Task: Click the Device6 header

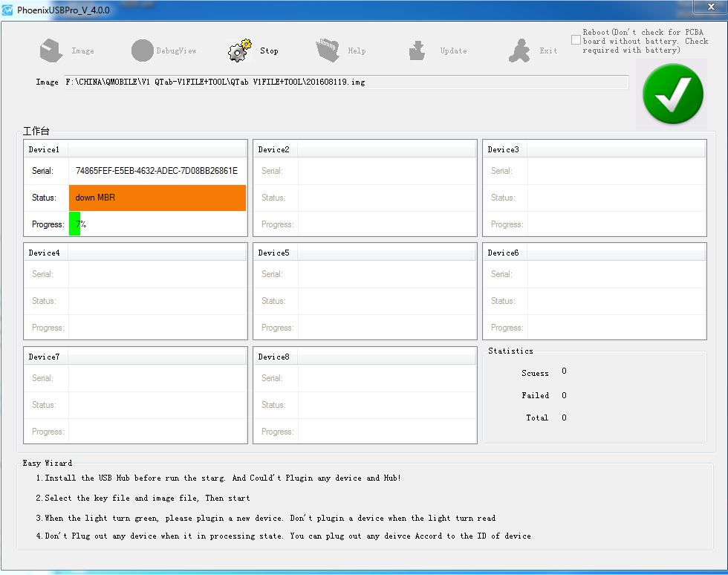Action: point(504,253)
